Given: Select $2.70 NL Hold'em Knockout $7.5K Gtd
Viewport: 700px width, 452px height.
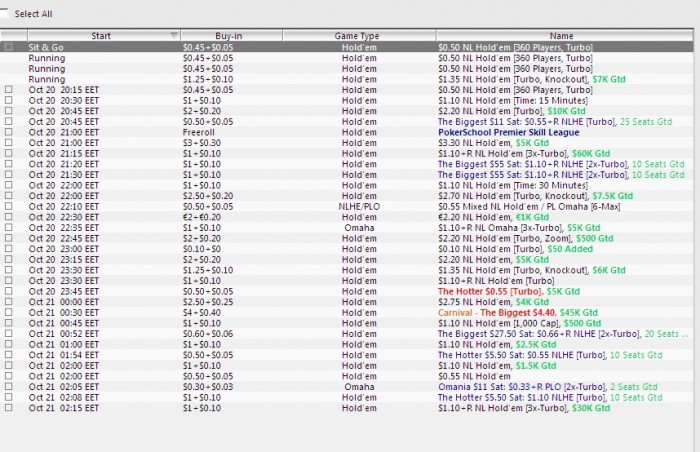Looking at the screenshot, I should tap(535, 196).
